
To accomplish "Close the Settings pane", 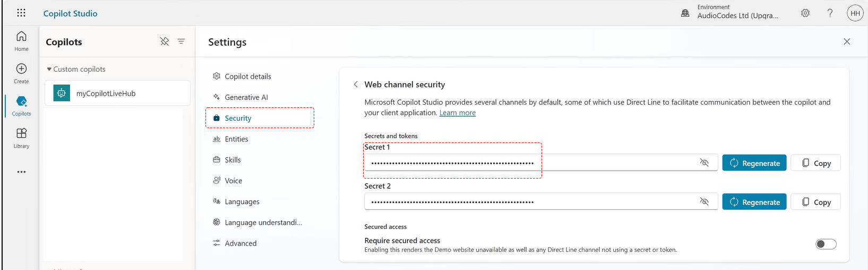I will (847, 41).
